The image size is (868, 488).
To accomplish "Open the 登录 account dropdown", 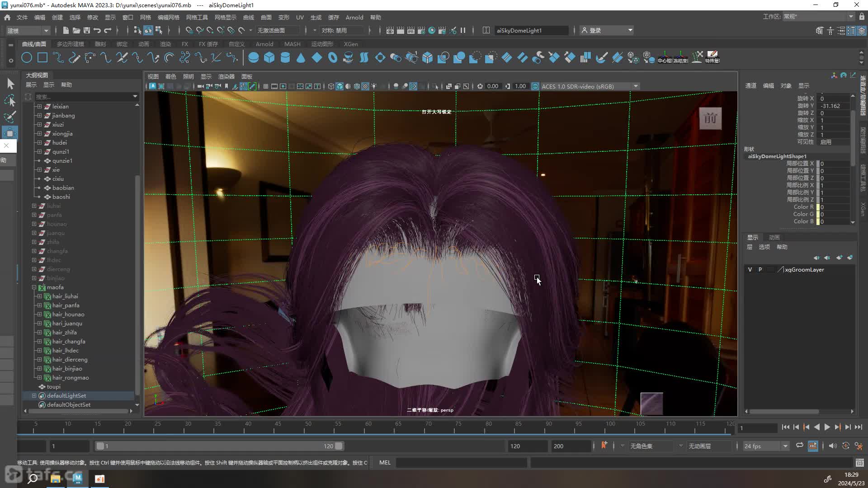I will 607,30.
